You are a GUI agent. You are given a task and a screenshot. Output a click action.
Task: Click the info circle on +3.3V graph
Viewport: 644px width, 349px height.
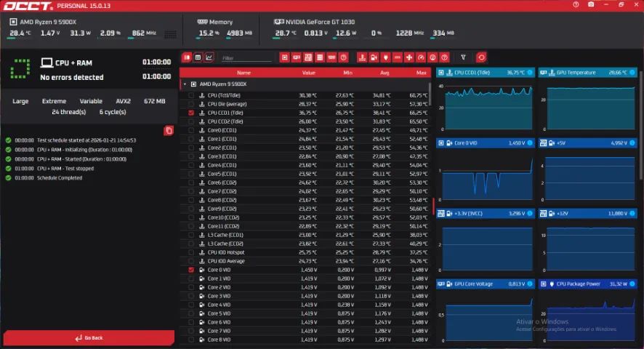(x=530, y=213)
